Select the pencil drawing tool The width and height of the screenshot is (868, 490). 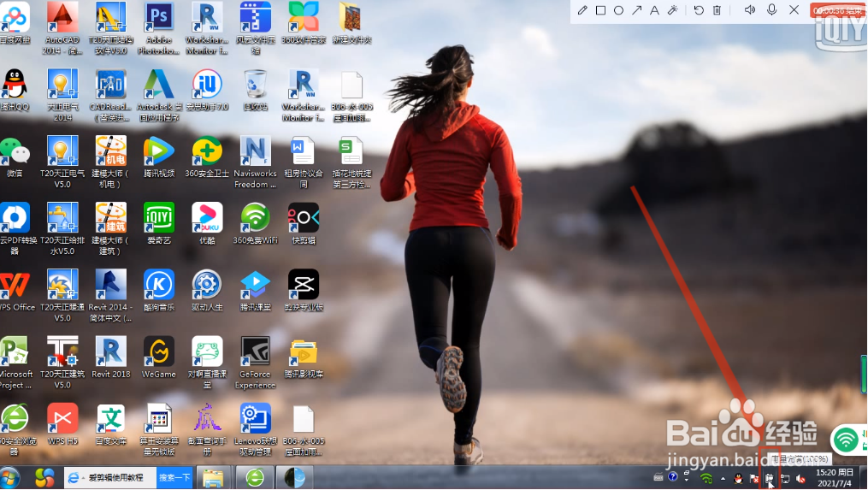(582, 10)
